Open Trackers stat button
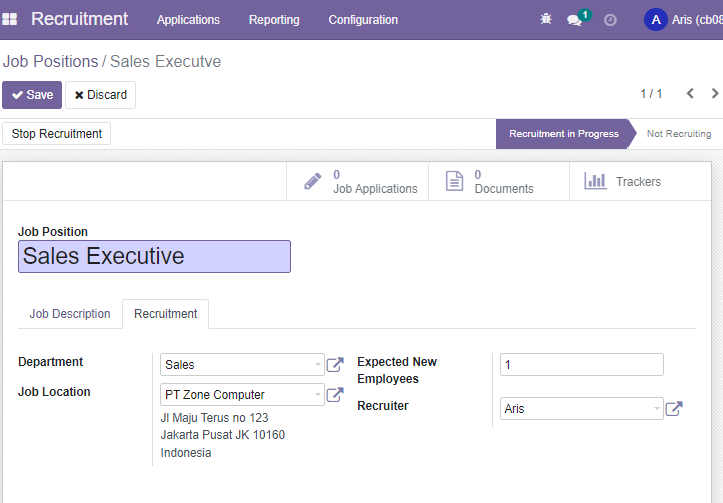 click(x=640, y=181)
